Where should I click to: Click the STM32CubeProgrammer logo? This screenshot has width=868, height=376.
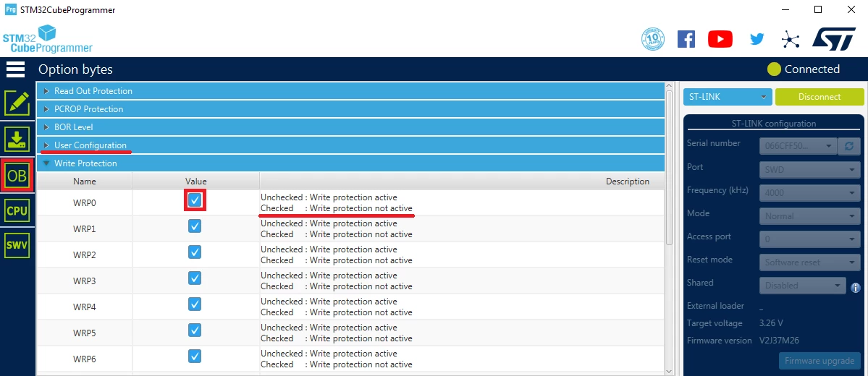tap(48, 39)
